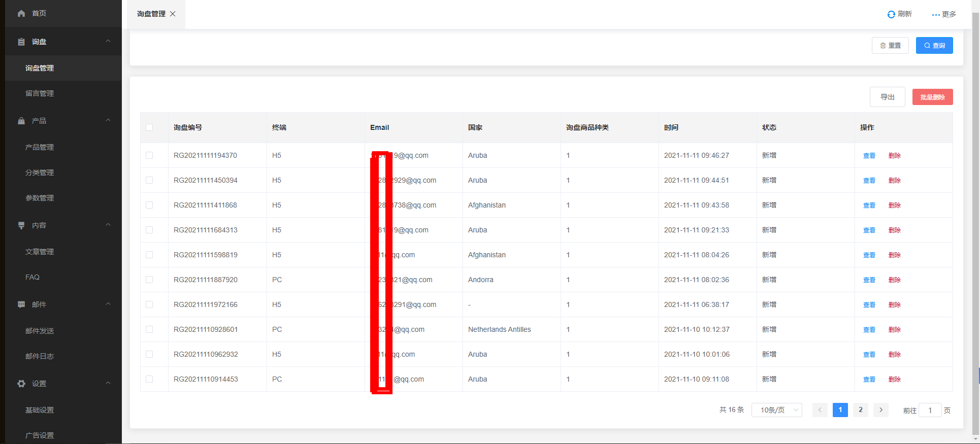This screenshot has width=980, height=444.
Task: Collapse the 询盘 menu chevron
Action: click(x=108, y=41)
